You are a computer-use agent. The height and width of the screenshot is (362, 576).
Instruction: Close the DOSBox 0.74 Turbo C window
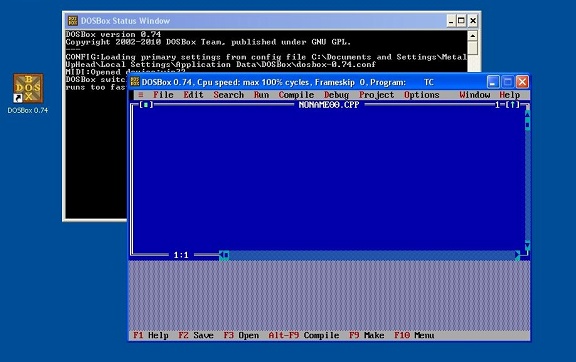coord(522,82)
